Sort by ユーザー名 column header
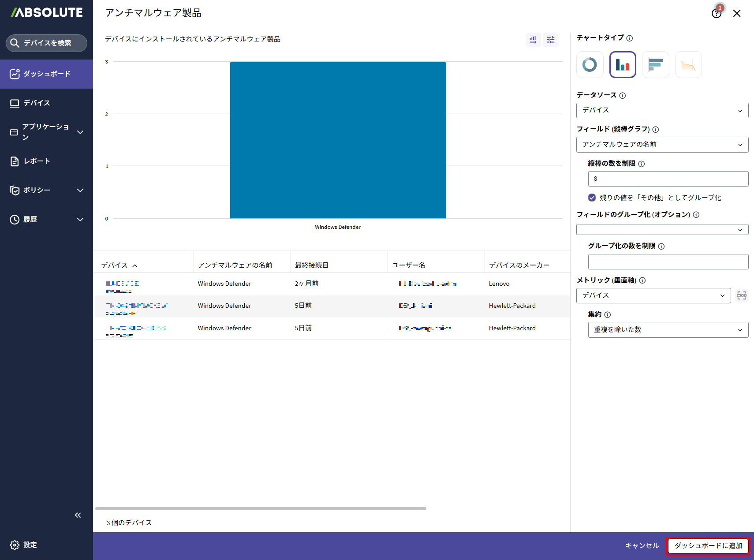The width and height of the screenshot is (754, 560). click(x=409, y=265)
